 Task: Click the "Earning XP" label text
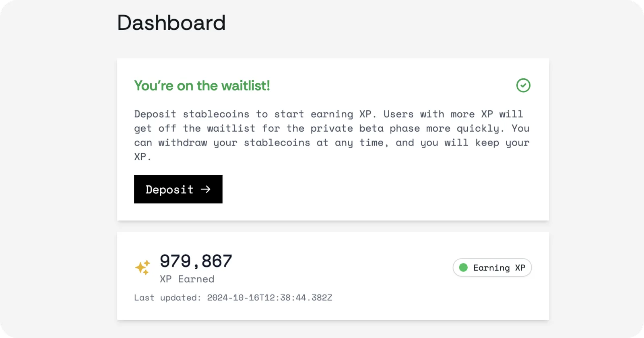[499, 267]
